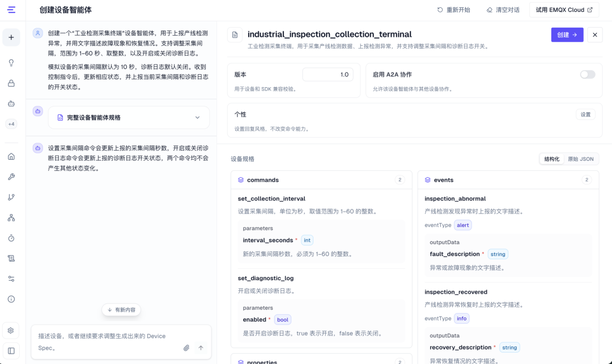Click the 设置 button for 个性

point(585,114)
